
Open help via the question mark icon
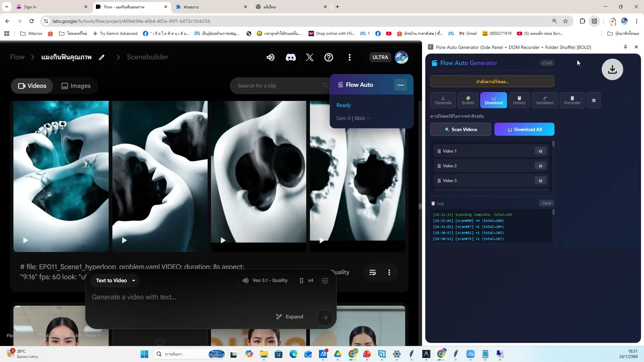pos(329,57)
